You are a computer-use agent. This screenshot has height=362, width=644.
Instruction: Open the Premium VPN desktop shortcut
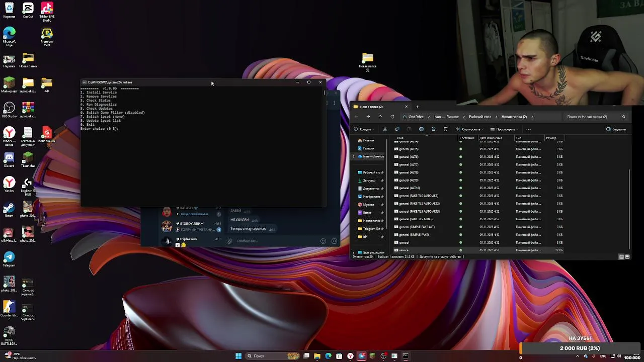(x=47, y=37)
